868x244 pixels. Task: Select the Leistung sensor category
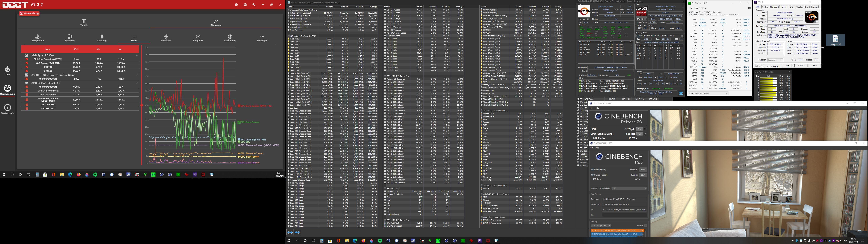102,38
